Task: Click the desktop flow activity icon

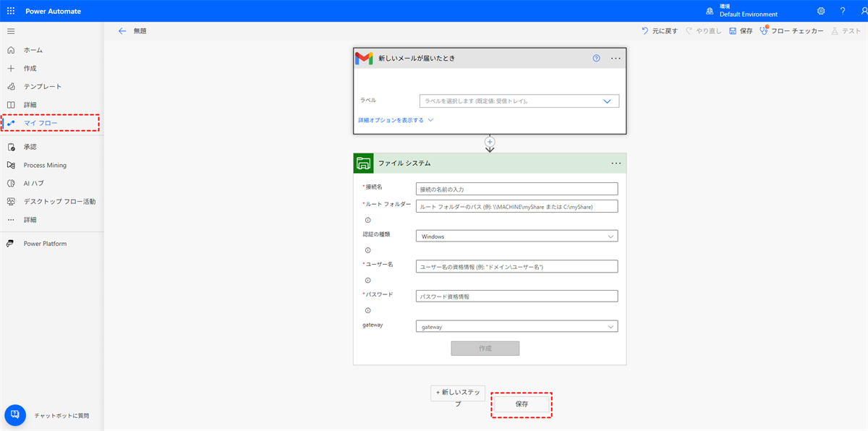Action: 11,201
